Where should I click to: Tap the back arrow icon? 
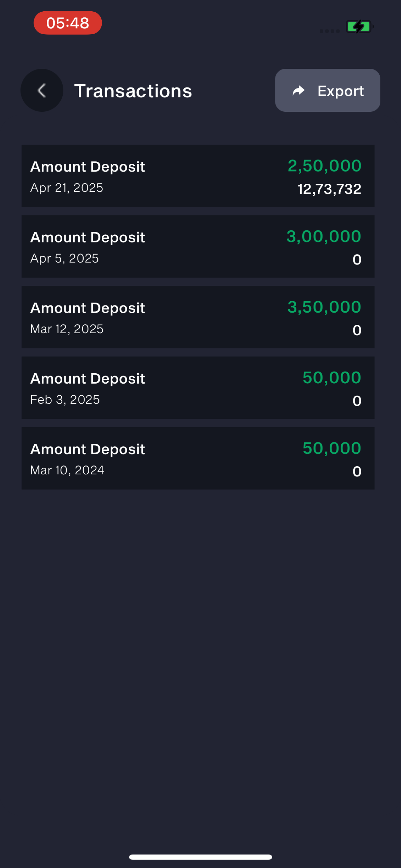click(x=42, y=90)
